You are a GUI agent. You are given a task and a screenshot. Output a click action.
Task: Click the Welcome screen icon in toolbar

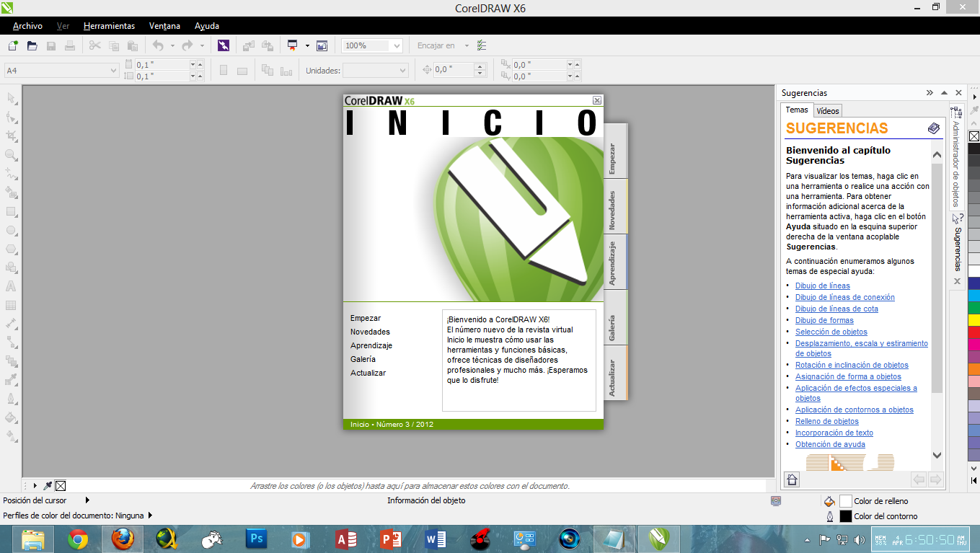coord(322,45)
